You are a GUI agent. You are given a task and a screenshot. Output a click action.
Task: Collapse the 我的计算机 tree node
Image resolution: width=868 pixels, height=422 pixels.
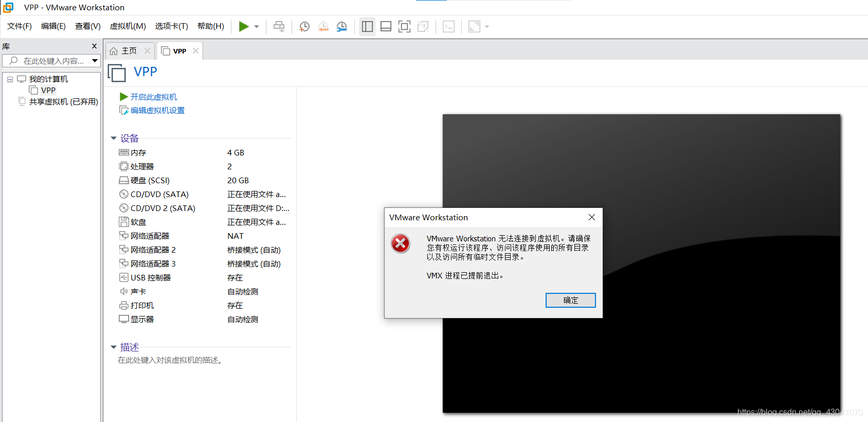pyautogui.click(x=10, y=79)
